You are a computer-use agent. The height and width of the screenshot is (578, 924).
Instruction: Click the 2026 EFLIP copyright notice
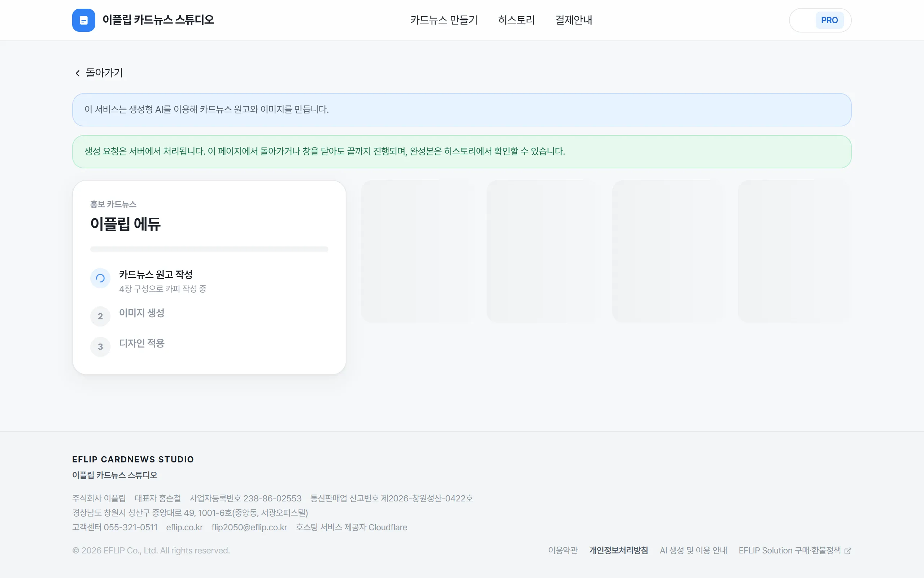151,551
